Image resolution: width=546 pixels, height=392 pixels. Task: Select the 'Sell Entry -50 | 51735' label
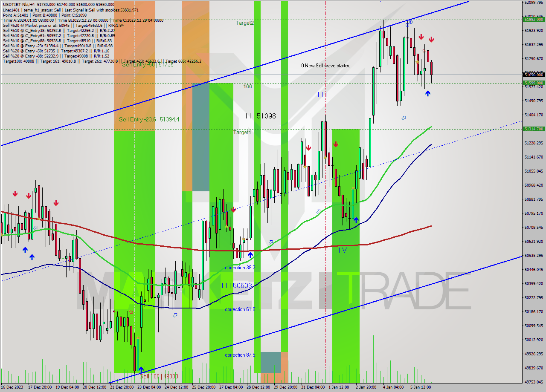[x=148, y=65]
